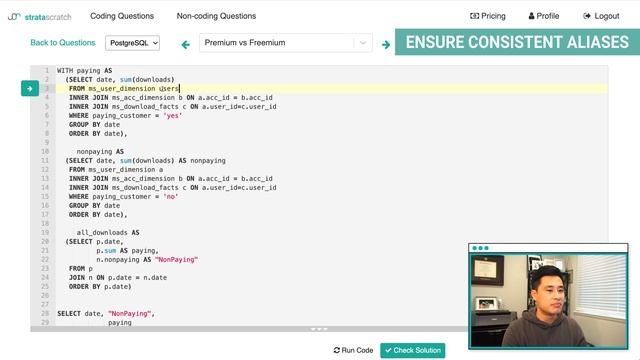This screenshot has width=640, height=360.
Task: Click line number 28 in gutter
Action: coord(45,313)
